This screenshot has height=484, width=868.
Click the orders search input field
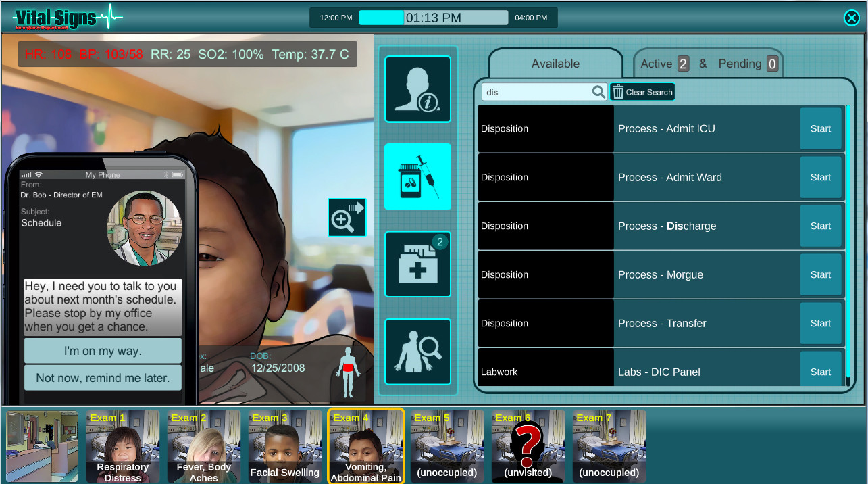pos(536,92)
